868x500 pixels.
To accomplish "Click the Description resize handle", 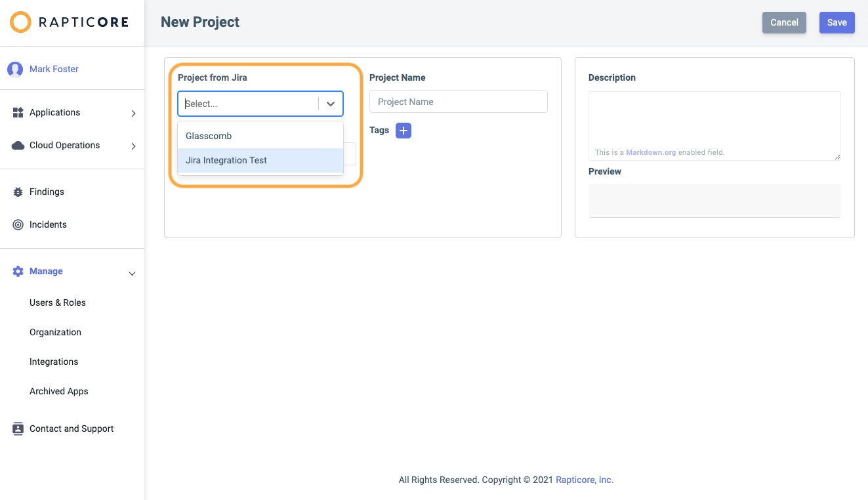I will [837, 156].
